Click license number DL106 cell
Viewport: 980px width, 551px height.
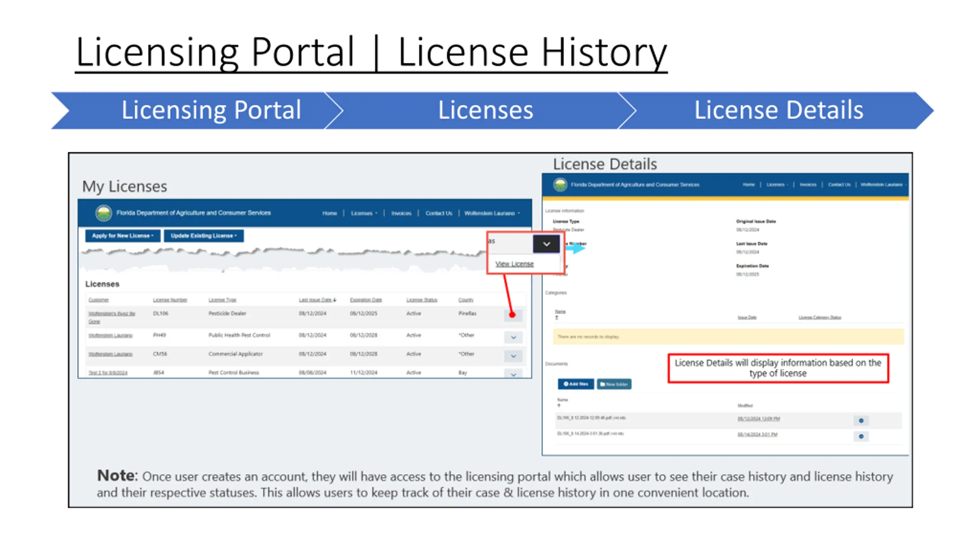[160, 313]
